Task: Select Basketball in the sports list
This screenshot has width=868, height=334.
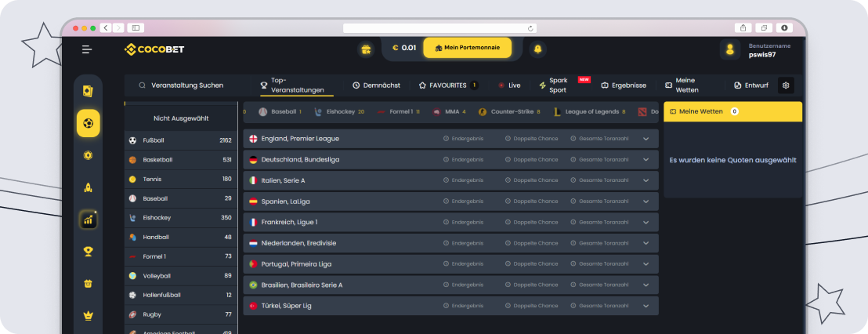Action: [x=180, y=160]
